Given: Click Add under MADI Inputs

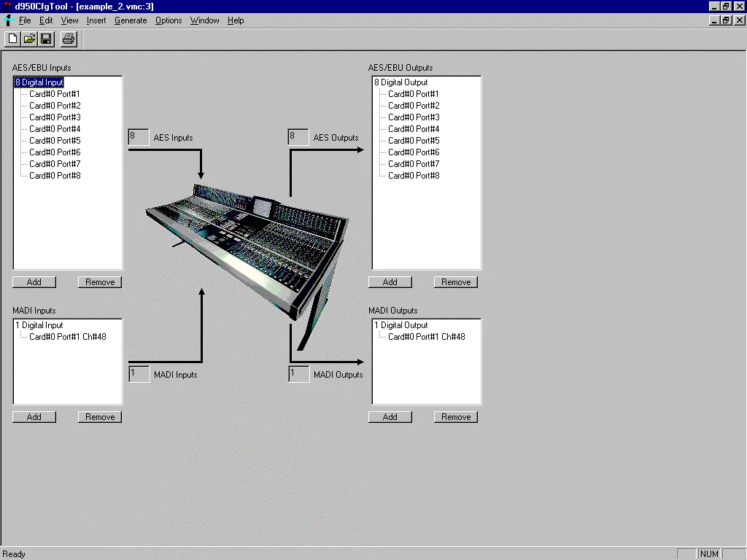Looking at the screenshot, I should pos(34,416).
